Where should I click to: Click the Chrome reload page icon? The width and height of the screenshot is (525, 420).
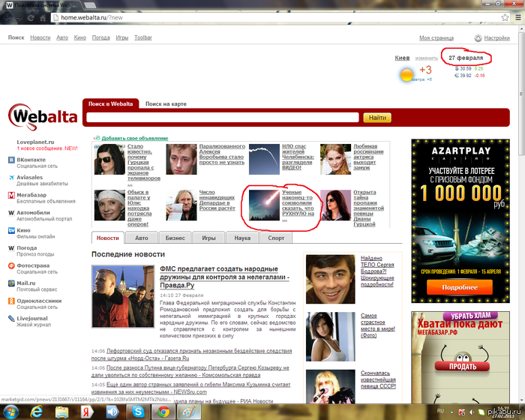click(31, 18)
